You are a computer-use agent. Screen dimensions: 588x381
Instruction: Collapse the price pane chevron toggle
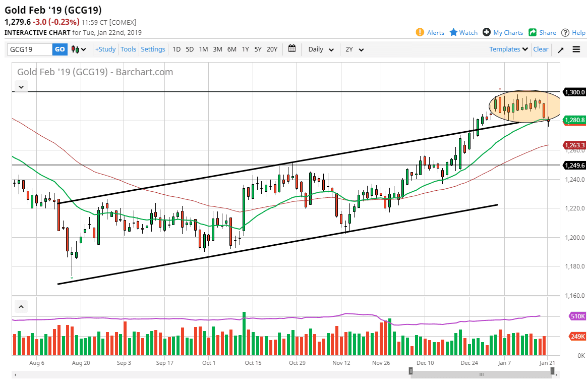coord(21,87)
